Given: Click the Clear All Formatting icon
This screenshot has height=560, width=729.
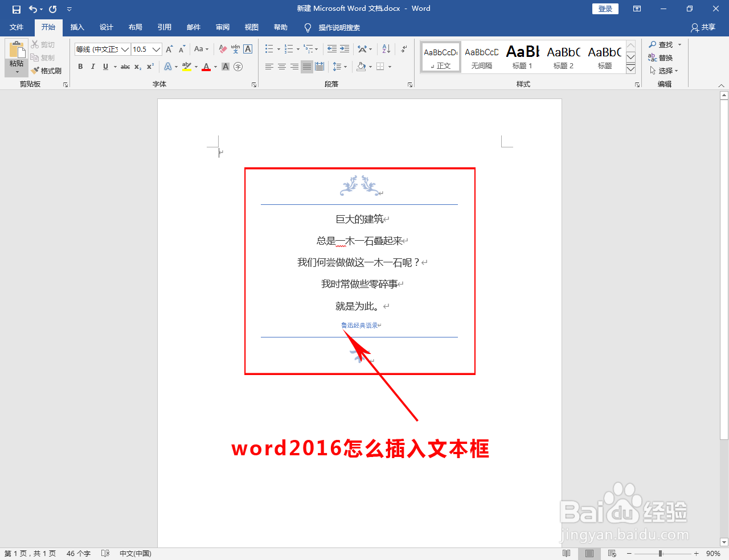Looking at the screenshot, I should [222, 49].
